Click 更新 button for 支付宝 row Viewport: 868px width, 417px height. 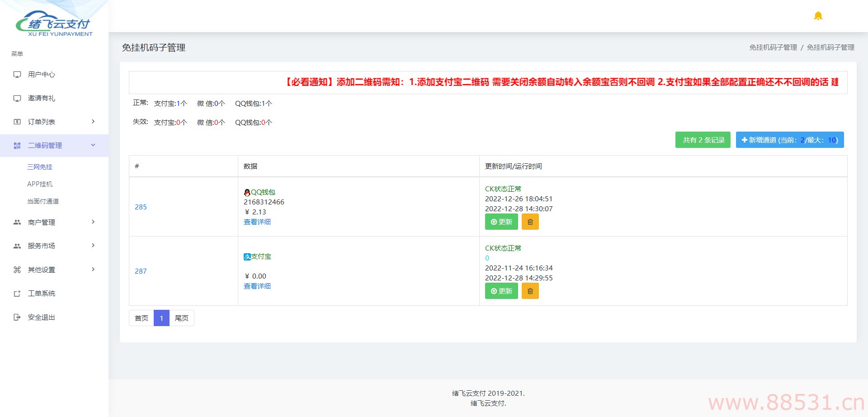[x=501, y=291]
